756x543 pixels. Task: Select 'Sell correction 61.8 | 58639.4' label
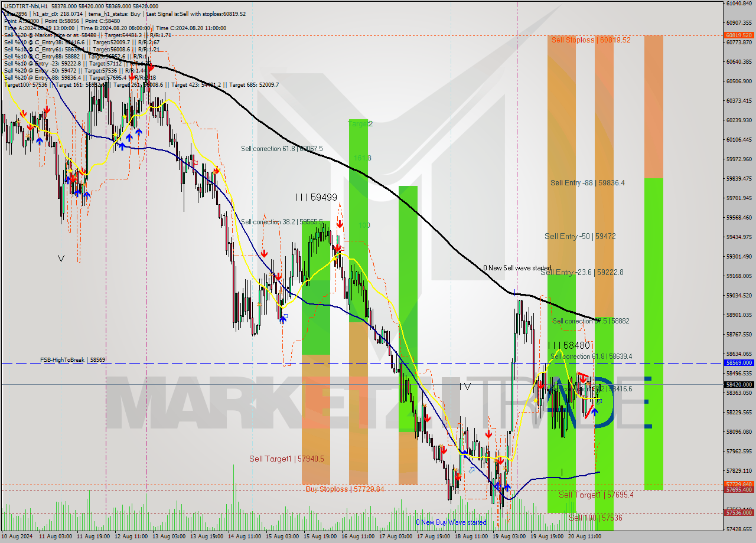pos(591,356)
